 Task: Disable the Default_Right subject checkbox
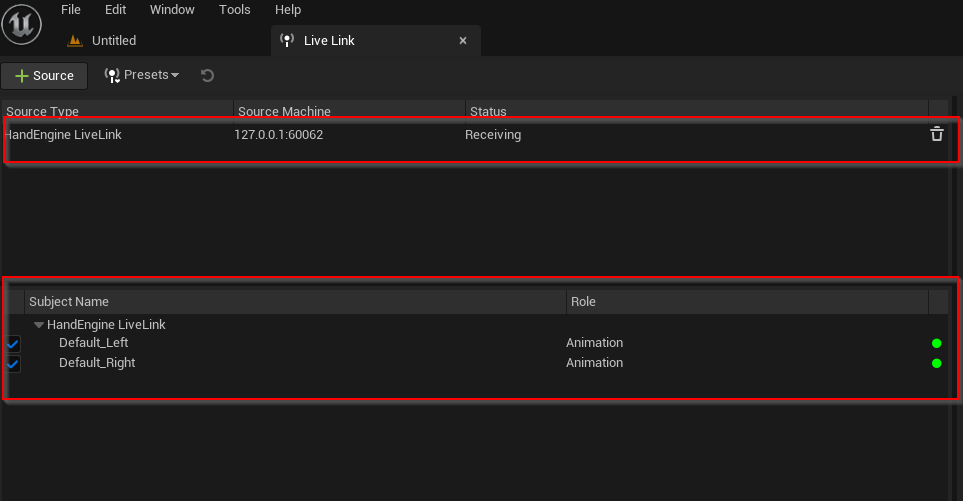13,364
